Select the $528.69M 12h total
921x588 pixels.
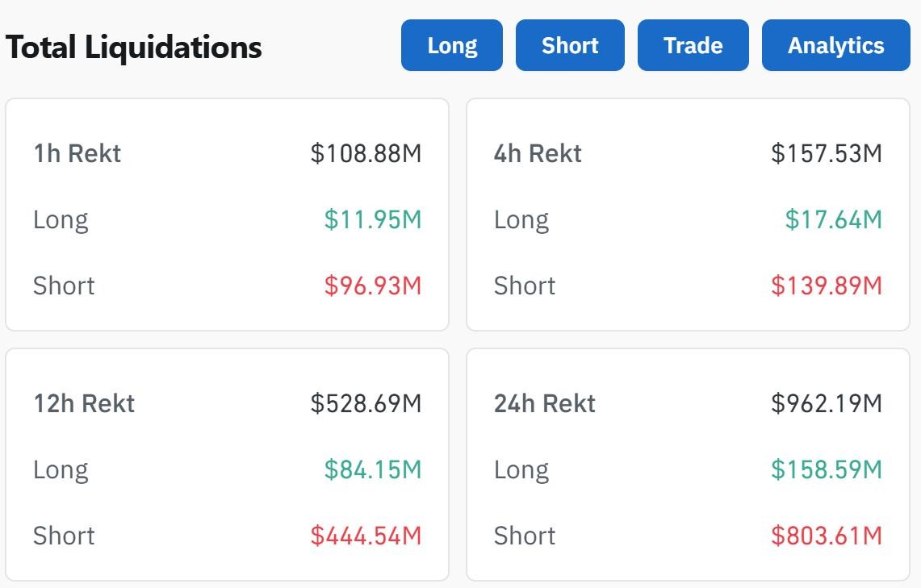click(366, 403)
